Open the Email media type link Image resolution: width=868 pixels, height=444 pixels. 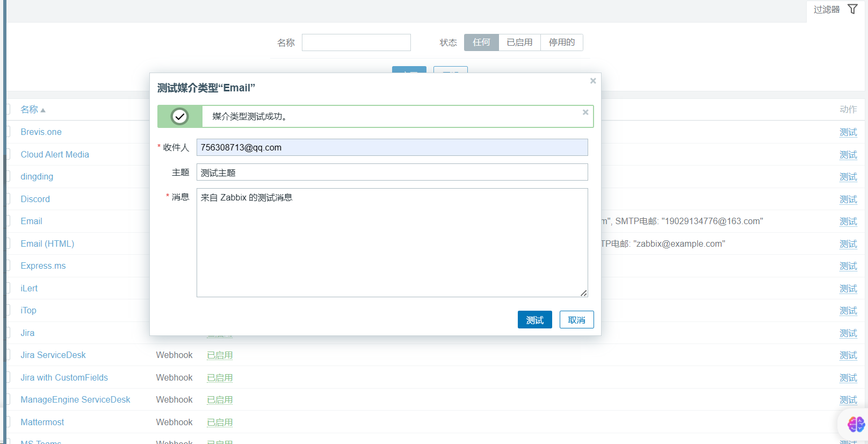click(31, 221)
